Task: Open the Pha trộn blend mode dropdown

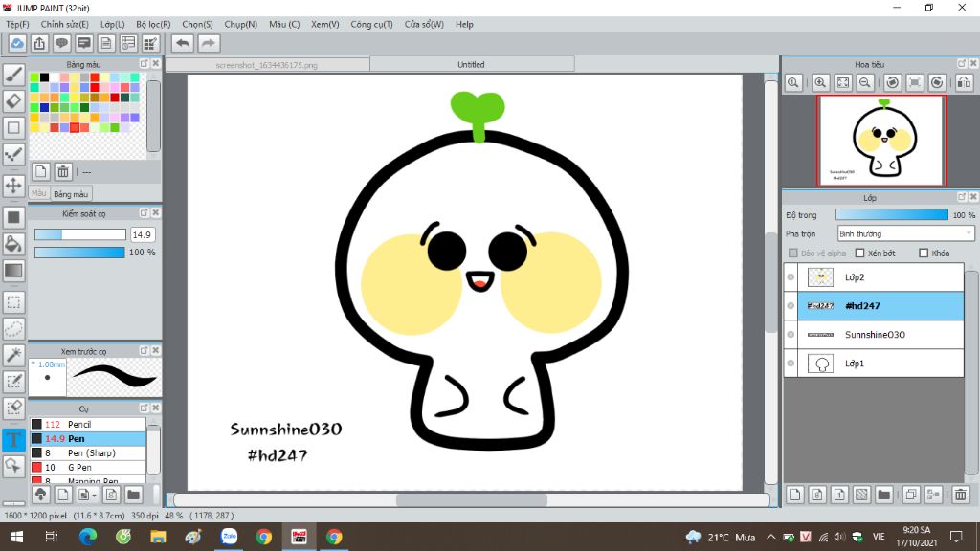Action: click(905, 233)
